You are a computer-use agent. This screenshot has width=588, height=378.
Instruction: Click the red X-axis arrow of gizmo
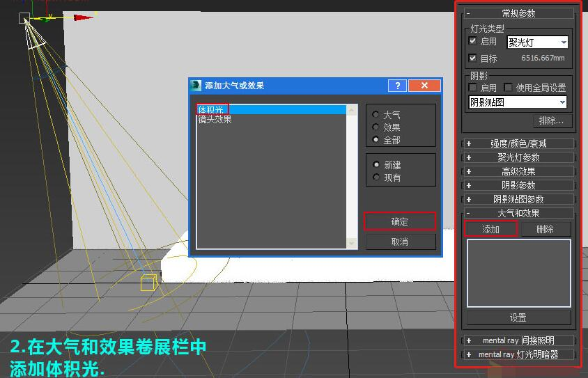point(83,17)
